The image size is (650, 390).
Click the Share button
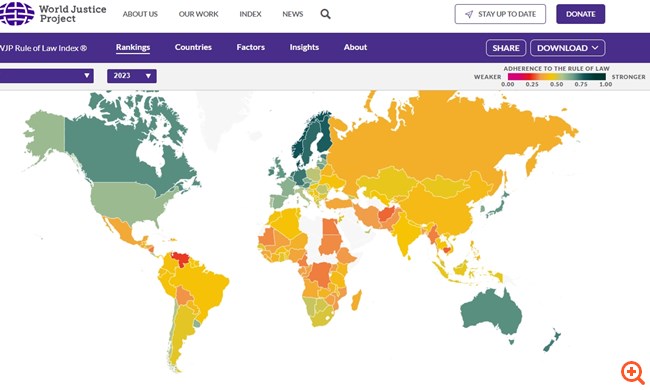506,48
